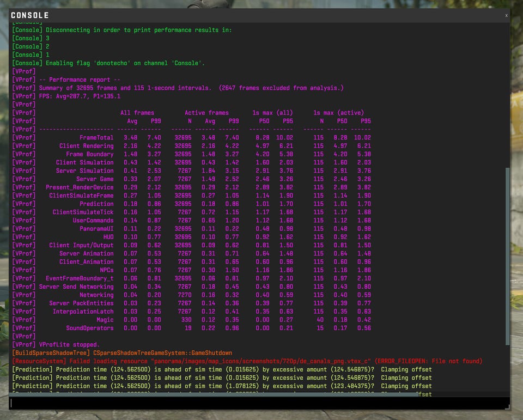
Task: Click the Prediction row label in the table
Action: click(96, 204)
